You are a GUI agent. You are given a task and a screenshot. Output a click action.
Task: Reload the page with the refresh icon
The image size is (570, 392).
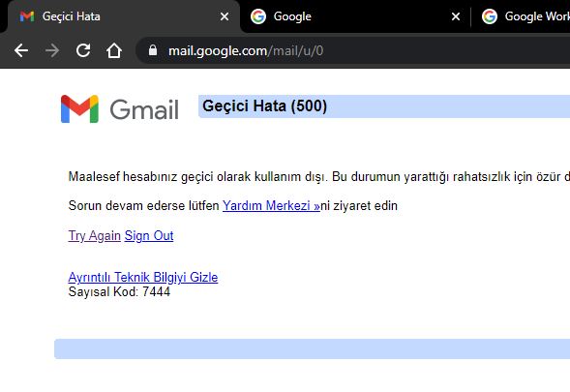(x=83, y=50)
